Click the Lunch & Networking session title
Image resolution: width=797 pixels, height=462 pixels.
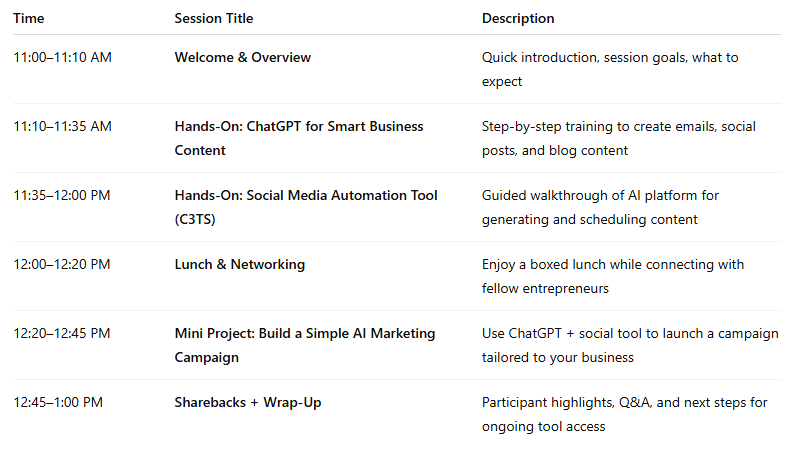click(239, 265)
